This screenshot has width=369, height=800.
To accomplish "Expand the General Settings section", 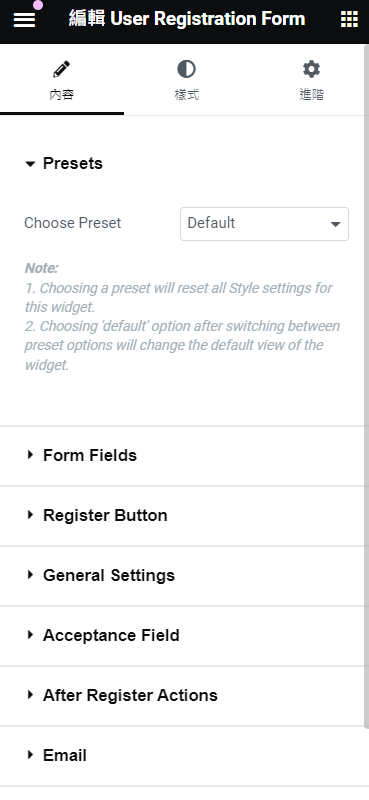I will point(183,575).
